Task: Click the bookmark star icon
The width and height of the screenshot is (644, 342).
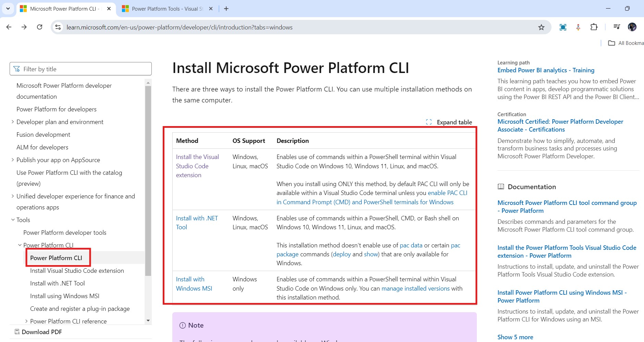Action: point(541,27)
